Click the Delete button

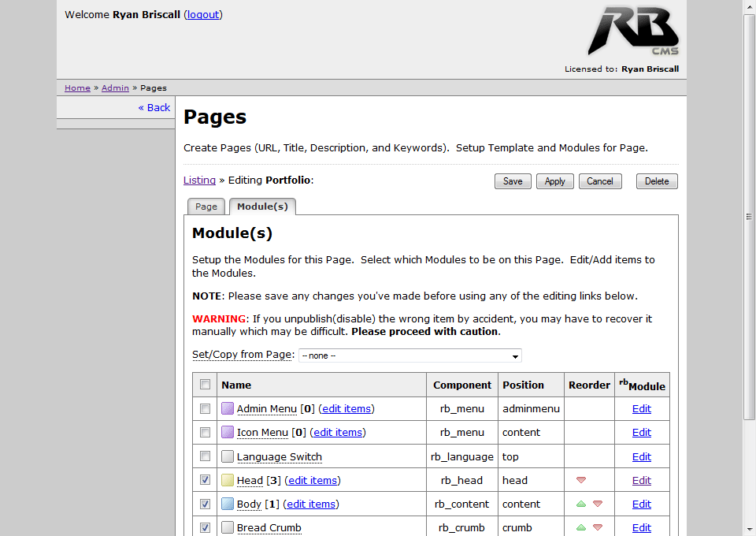pos(657,181)
